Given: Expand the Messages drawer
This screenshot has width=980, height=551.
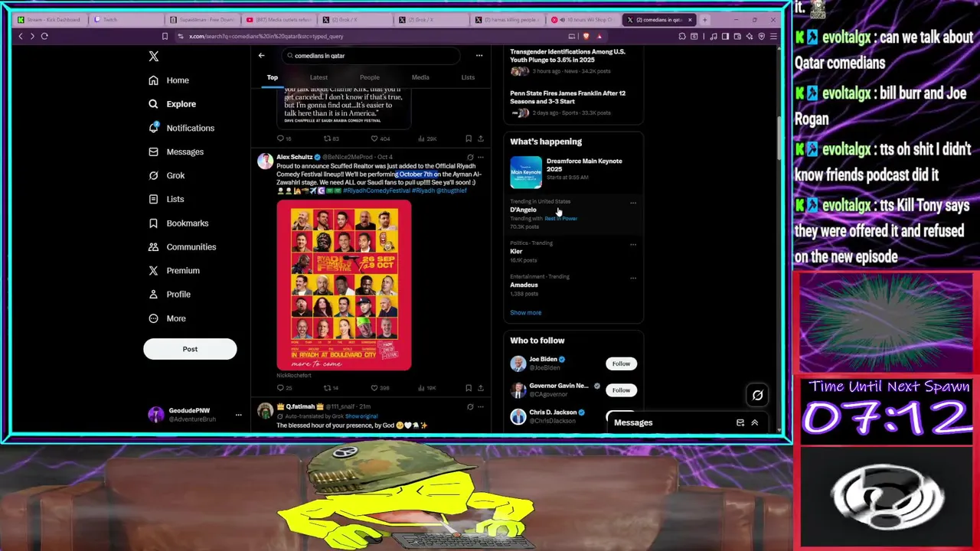Looking at the screenshot, I should (x=754, y=422).
